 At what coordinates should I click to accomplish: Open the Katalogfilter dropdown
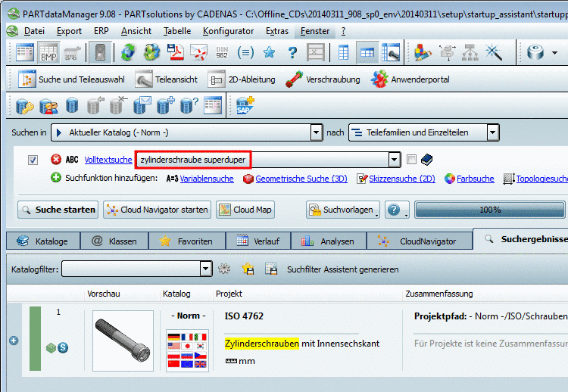[x=206, y=269]
